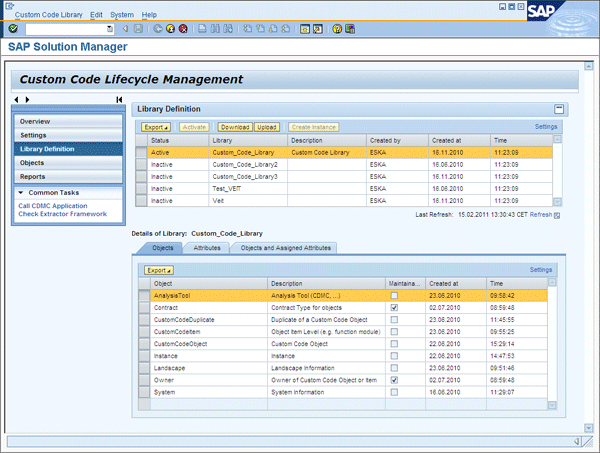The image size is (600, 453).
Task: Click Object table scrollbar up arrow
Action: coord(552,282)
